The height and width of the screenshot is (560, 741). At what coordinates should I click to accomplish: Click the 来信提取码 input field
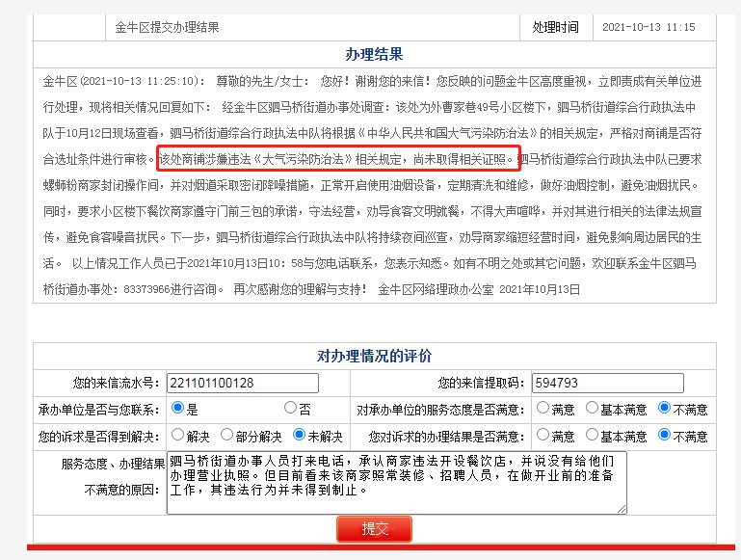594,383
